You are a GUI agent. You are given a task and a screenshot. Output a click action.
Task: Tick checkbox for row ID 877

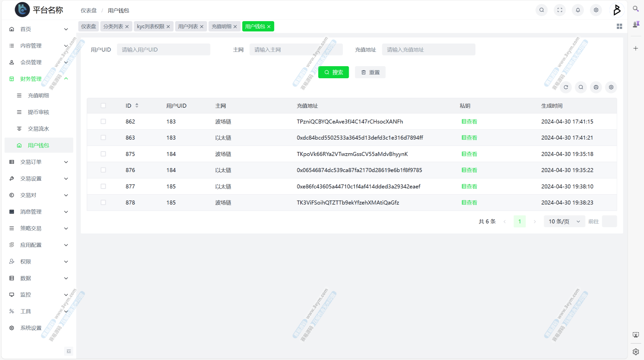tap(103, 186)
